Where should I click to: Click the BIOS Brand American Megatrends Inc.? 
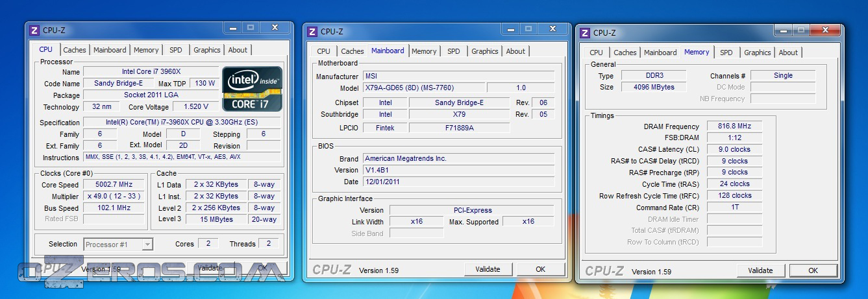pyautogui.click(x=458, y=158)
